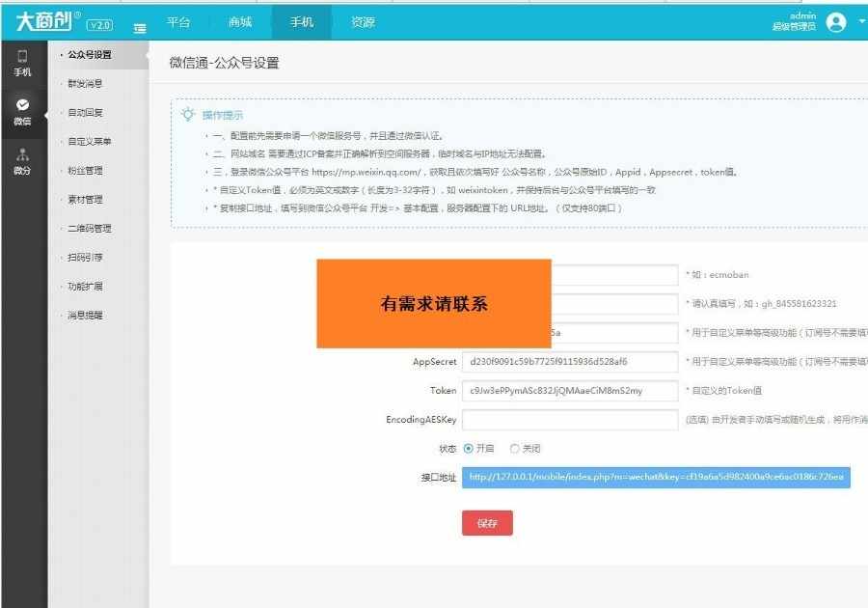Expand the admin account dropdown arrow
This screenshot has width=868, height=608.
[x=862, y=21]
